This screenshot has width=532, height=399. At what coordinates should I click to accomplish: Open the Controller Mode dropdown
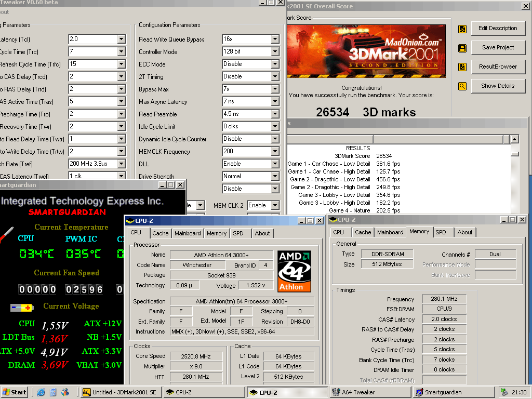(x=275, y=51)
